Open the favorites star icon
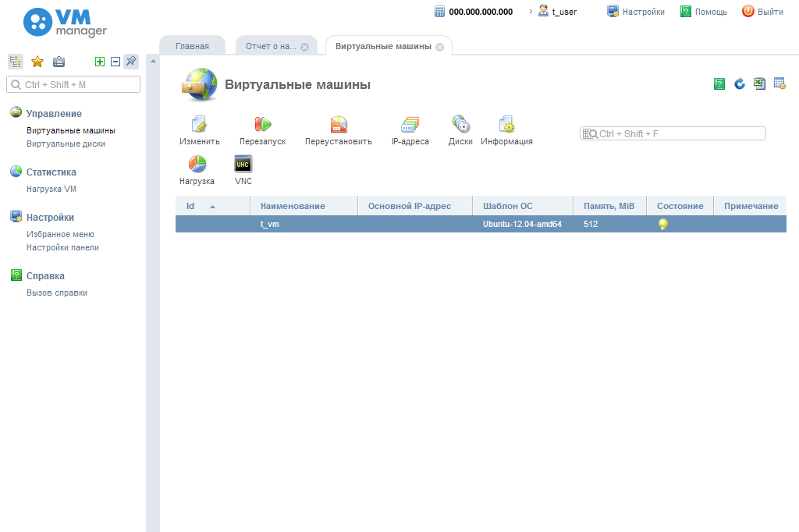Viewport: 799px width, 532px height. pyautogui.click(x=37, y=62)
